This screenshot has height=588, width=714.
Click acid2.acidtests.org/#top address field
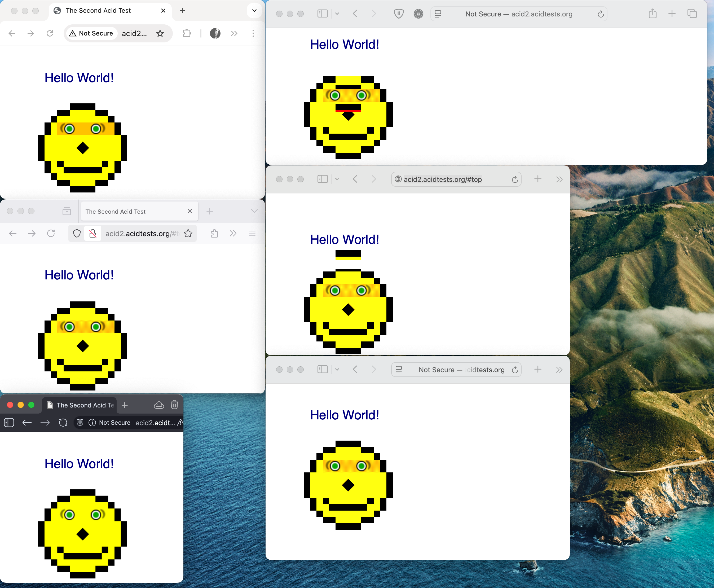tap(456, 179)
